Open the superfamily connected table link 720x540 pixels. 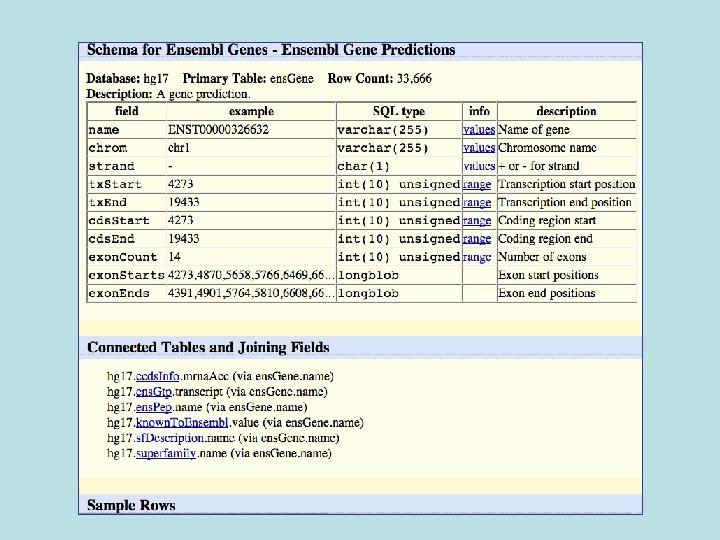pos(166,453)
